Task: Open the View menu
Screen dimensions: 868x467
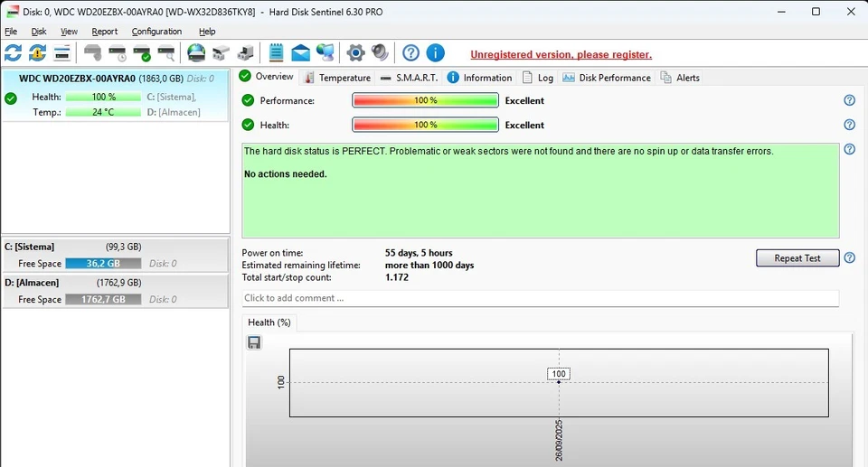Action: tap(70, 32)
